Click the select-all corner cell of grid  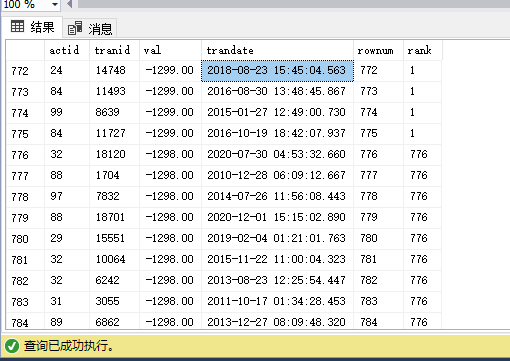coord(25,50)
